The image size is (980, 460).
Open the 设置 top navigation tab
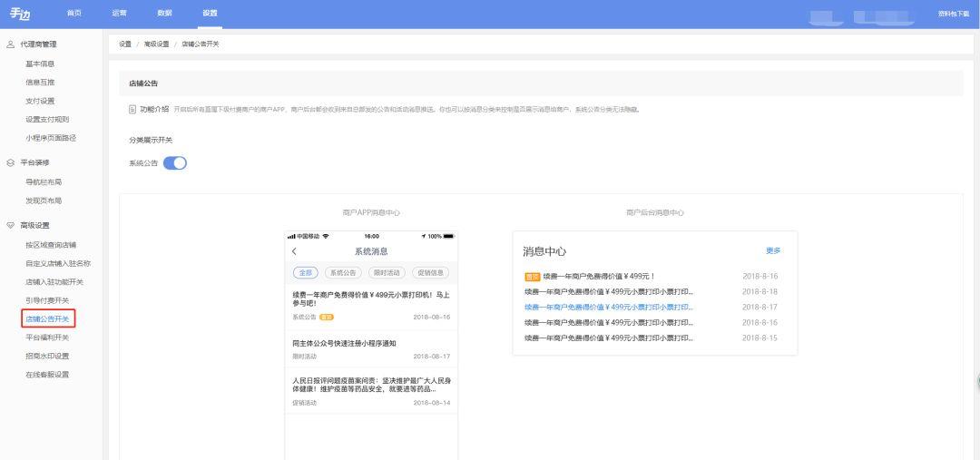pos(210,13)
